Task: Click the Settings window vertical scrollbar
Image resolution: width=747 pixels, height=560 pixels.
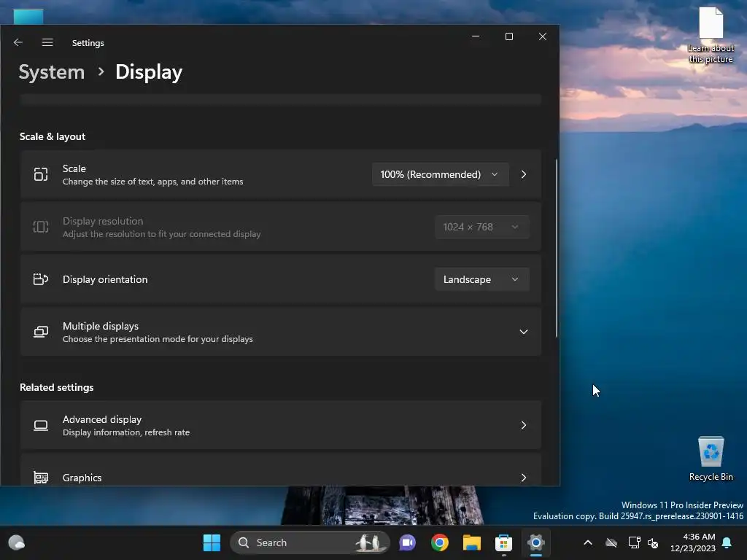Action: pyautogui.click(x=556, y=248)
